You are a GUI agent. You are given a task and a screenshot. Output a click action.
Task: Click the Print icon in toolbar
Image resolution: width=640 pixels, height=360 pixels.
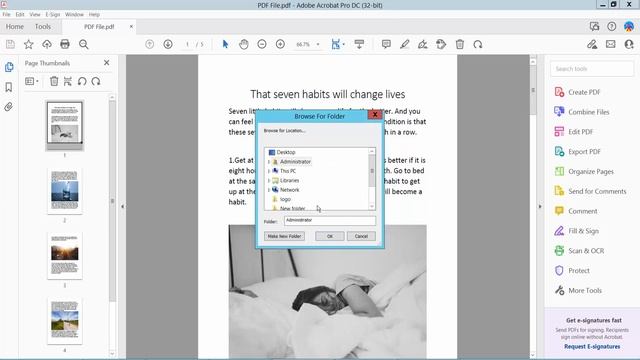click(65, 44)
